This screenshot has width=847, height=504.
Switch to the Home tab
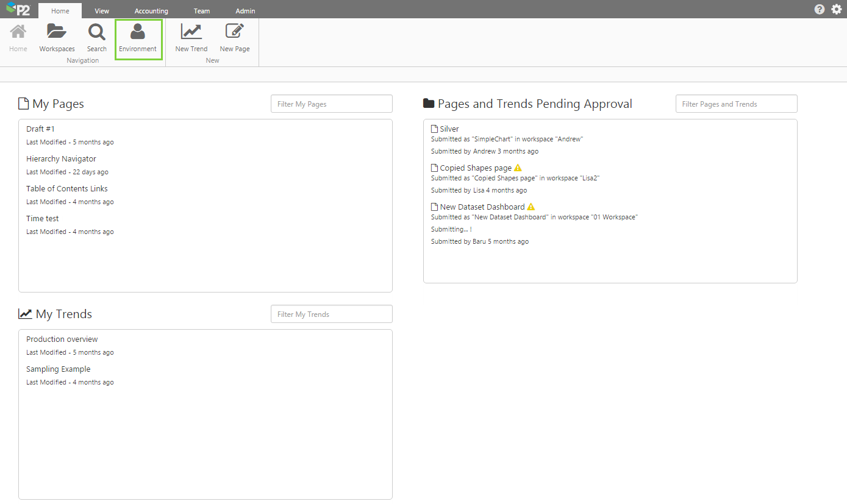(x=60, y=11)
